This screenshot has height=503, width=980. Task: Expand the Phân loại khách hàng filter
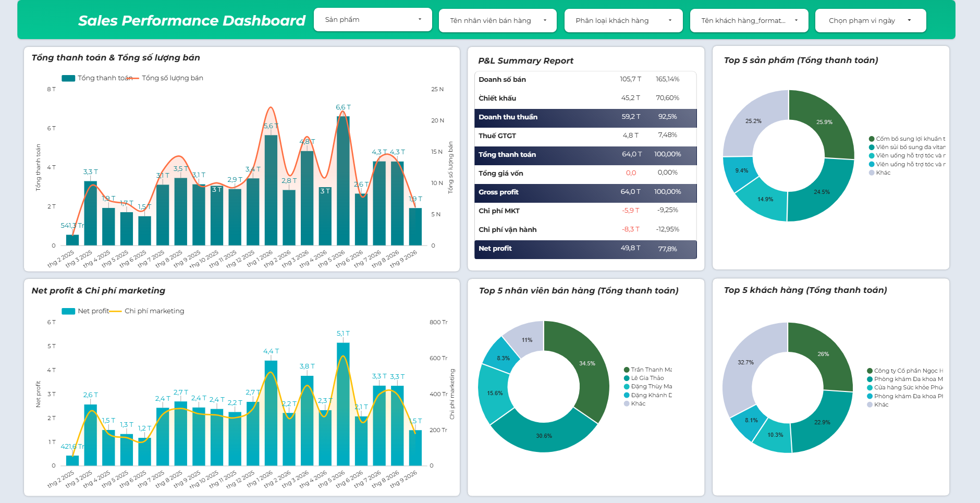click(623, 21)
